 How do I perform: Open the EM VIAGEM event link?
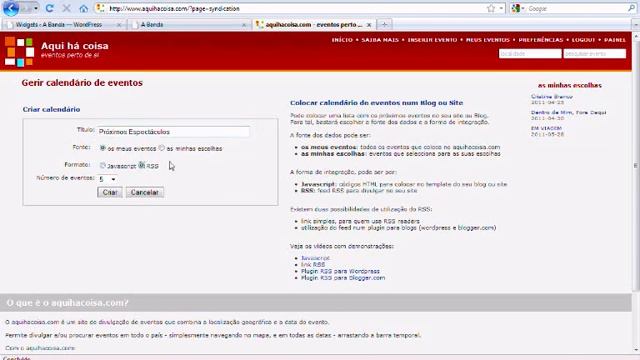click(x=546, y=128)
